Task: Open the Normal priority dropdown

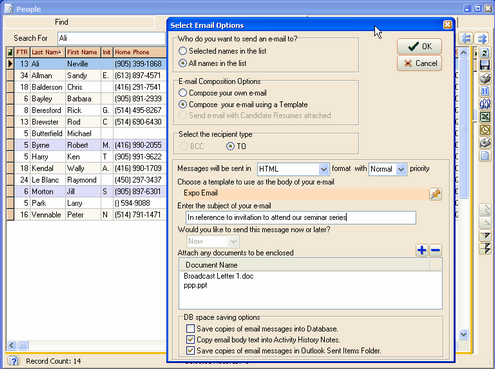Action: click(x=401, y=169)
